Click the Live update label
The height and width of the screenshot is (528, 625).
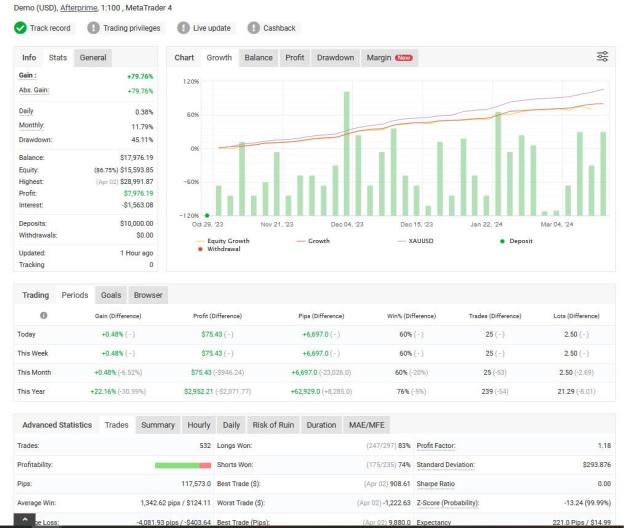[212, 28]
